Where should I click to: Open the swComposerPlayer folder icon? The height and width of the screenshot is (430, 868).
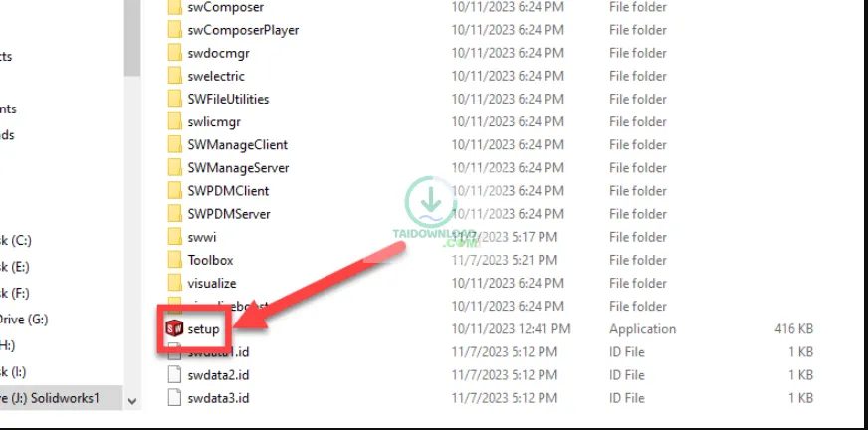[174, 30]
